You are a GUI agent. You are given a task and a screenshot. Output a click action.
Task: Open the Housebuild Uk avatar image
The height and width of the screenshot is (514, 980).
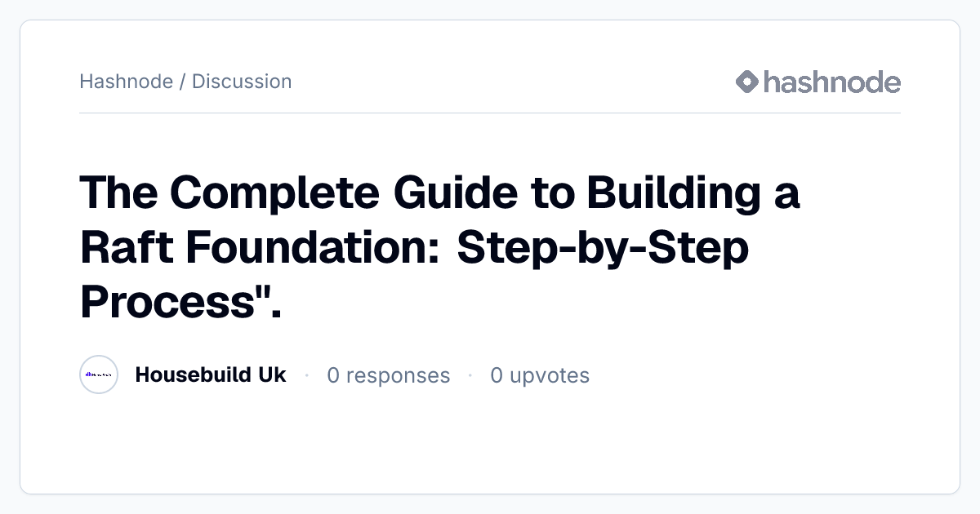click(x=99, y=375)
